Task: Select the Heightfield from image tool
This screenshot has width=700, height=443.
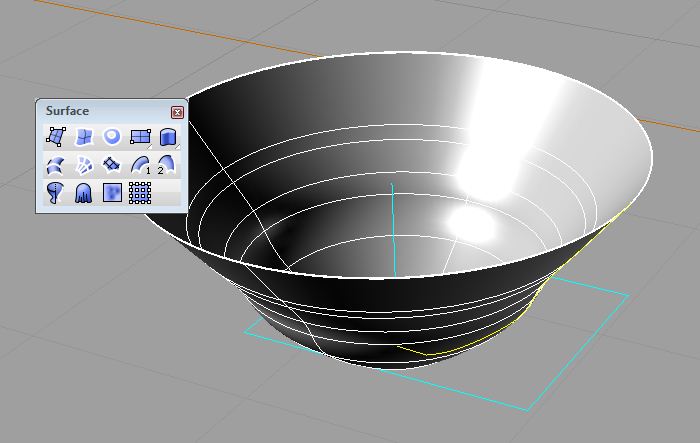Action: [112, 193]
